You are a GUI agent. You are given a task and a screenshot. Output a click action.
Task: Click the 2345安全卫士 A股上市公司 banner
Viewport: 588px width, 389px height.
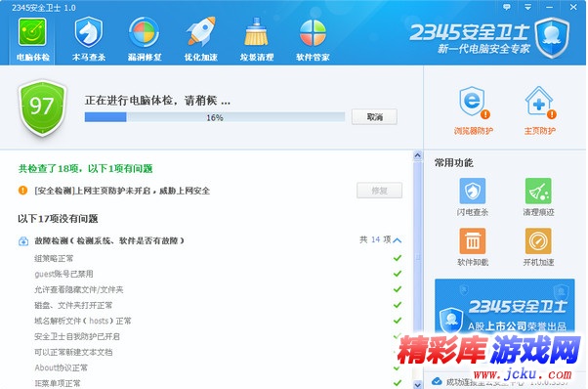(x=505, y=307)
